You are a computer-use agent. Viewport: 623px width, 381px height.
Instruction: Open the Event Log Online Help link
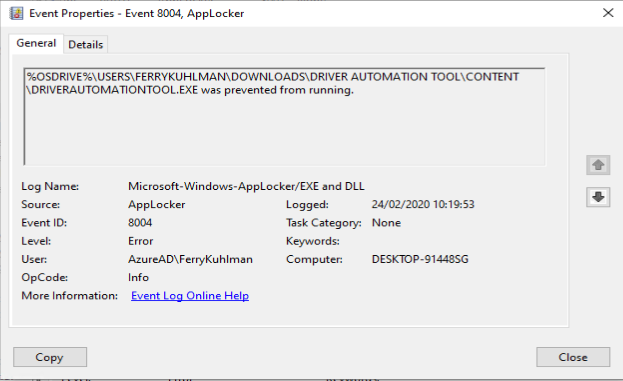(190, 296)
